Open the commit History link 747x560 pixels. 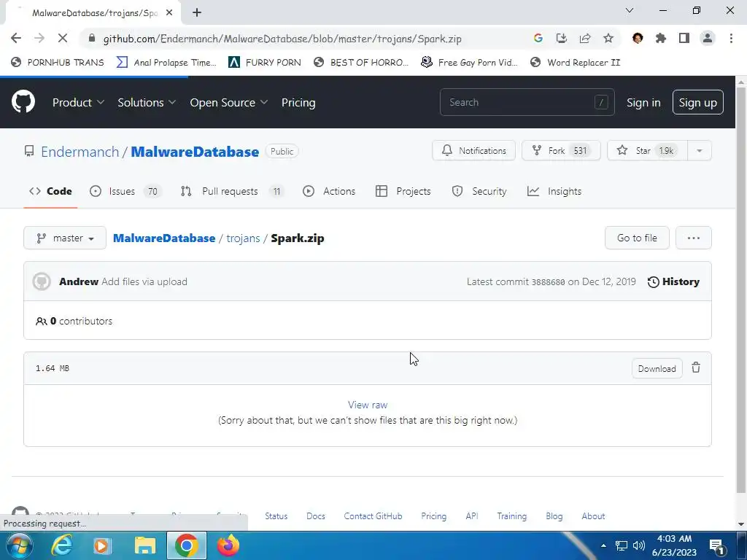(673, 281)
